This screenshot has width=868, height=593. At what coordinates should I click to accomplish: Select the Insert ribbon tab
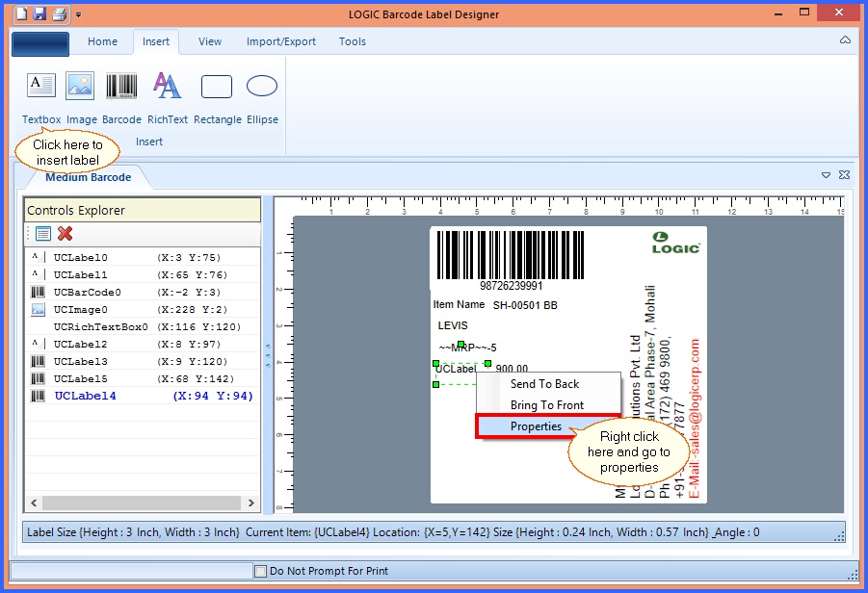tap(155, 41)
